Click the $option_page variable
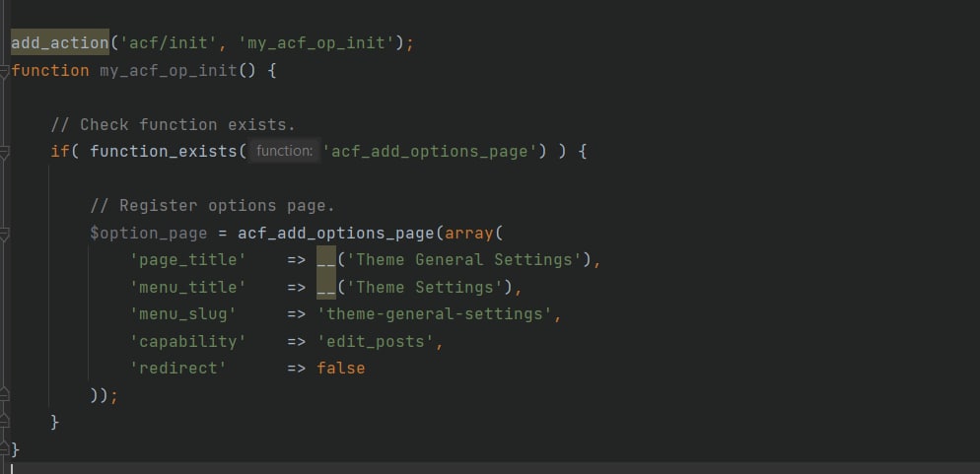 pos(149,233)
